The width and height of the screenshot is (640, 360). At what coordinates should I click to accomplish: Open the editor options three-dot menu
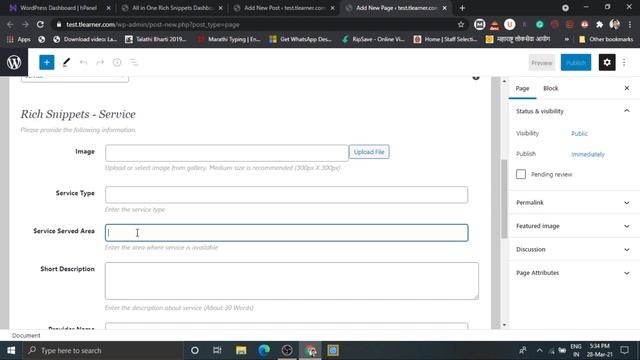point(624,62)
